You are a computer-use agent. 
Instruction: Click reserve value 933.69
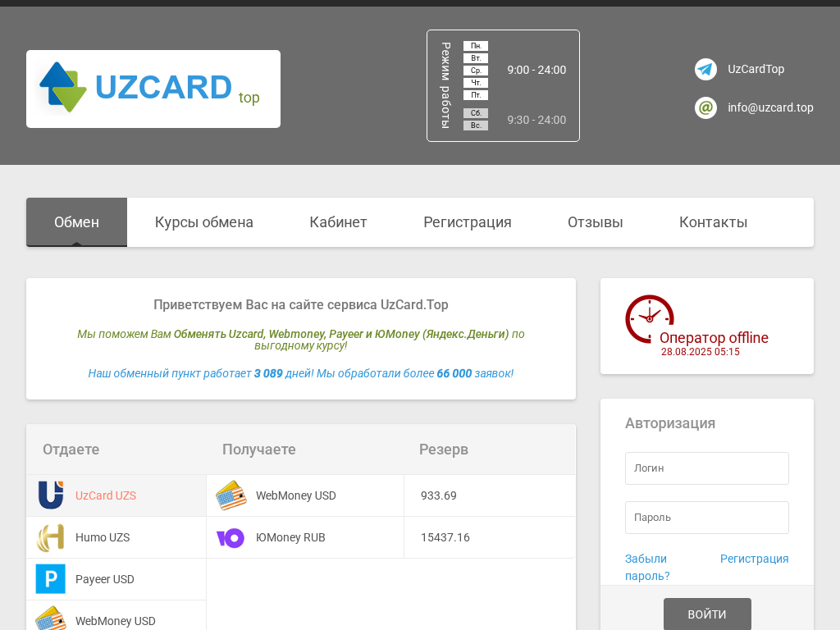439,495
